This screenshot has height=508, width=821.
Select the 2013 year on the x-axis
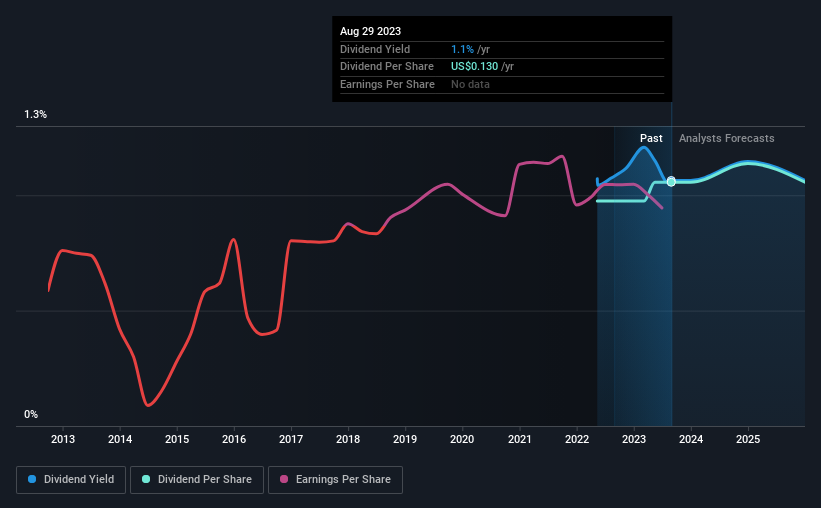pyautogui.click(x=63, y=439)
